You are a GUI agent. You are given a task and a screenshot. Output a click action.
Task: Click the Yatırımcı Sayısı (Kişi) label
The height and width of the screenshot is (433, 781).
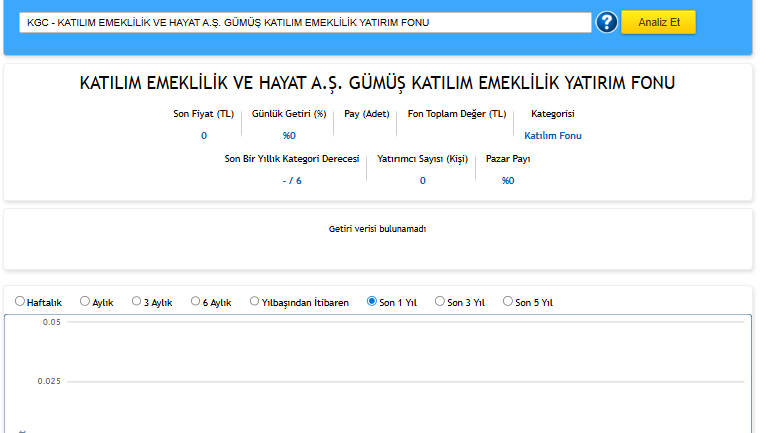point(422,159)
